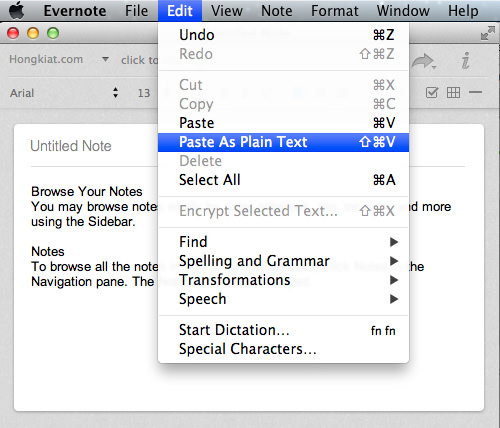Change the Arial font stepper
500x428 pixels.
pyautogui.click(x=115, y=92)
